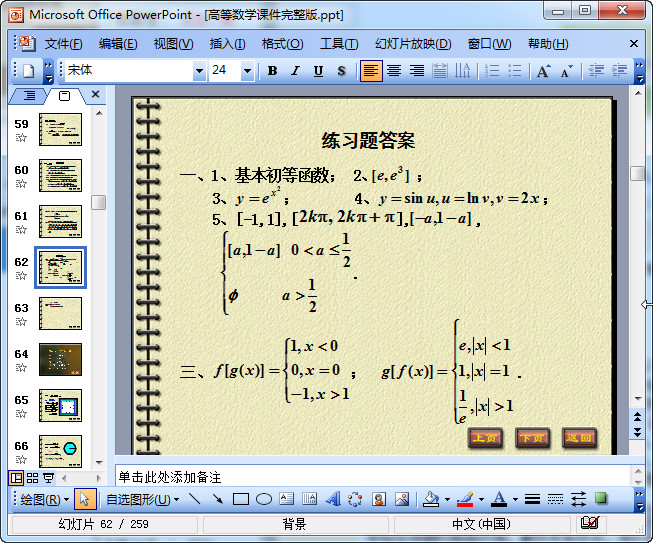Insert a vertical text box

(x=309, y=499)
